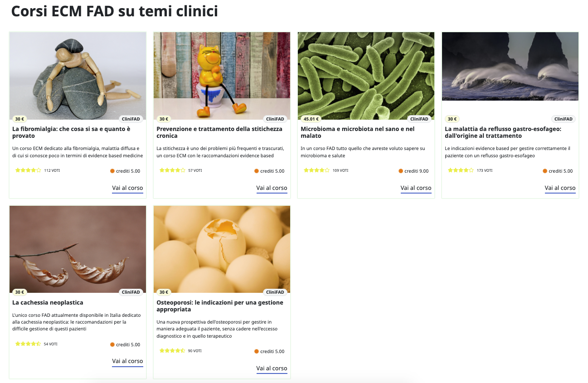The height and width of the screenshot is (383, 588).
Task: Click the star rating on the stitichezza course
Action: coord(172,170)
